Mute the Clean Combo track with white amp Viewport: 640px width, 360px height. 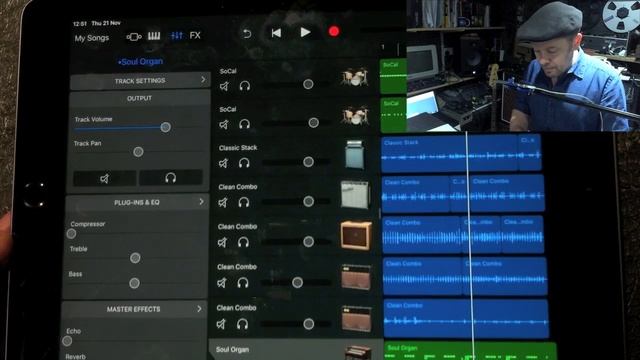[x=223, y=202]
